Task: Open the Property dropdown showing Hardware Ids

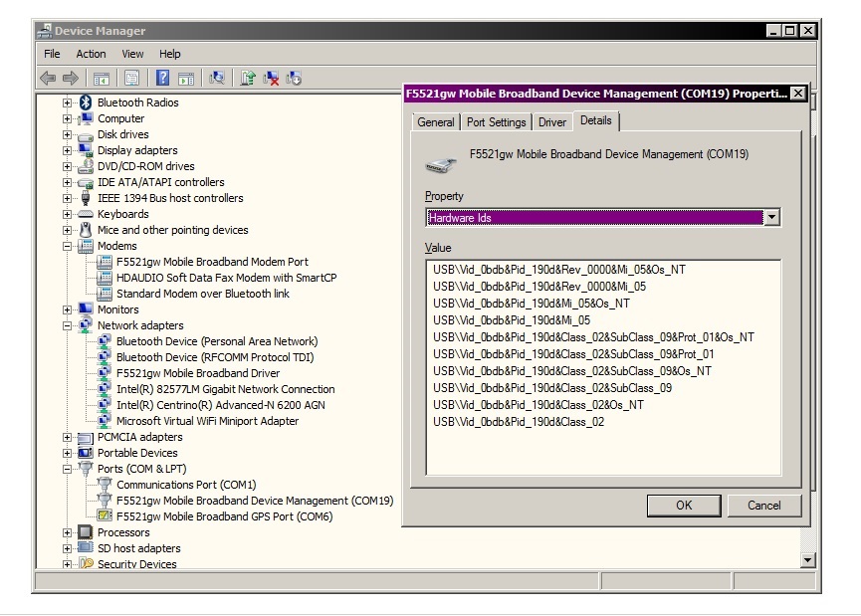Action: click(771, 218)
